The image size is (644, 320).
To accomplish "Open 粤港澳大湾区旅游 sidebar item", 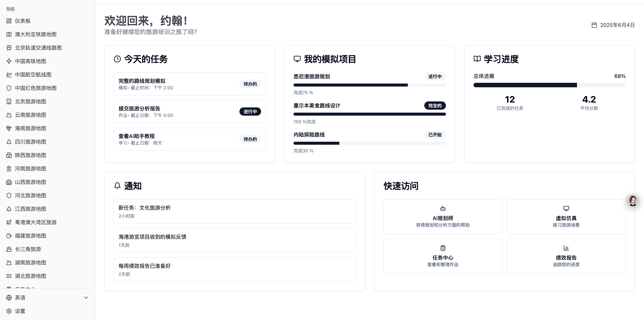I will (36, 222).
